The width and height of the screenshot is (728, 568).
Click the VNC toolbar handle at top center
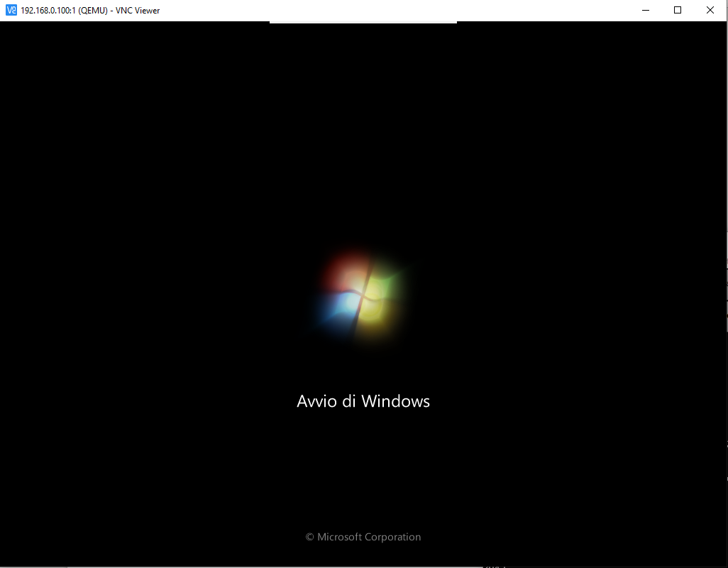click(x=363, y=22)
